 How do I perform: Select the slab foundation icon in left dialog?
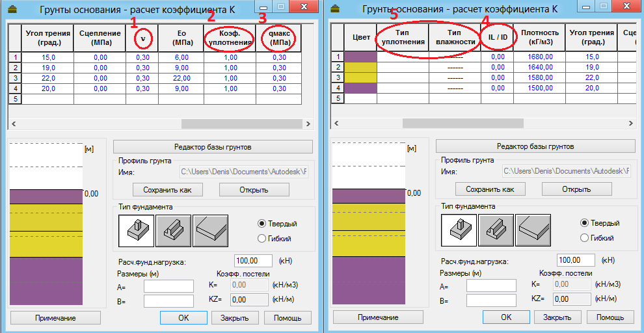point(210,230)
